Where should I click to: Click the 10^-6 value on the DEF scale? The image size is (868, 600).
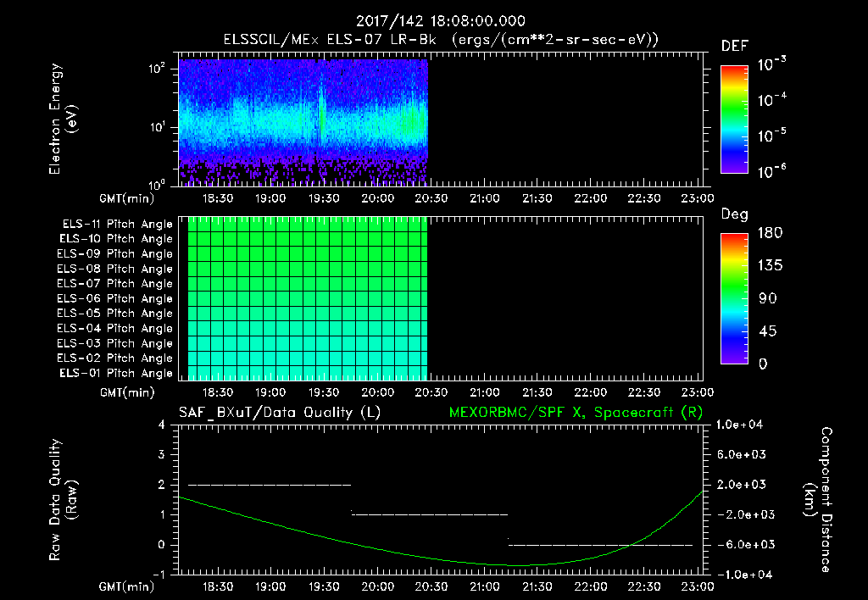point(771,171)
